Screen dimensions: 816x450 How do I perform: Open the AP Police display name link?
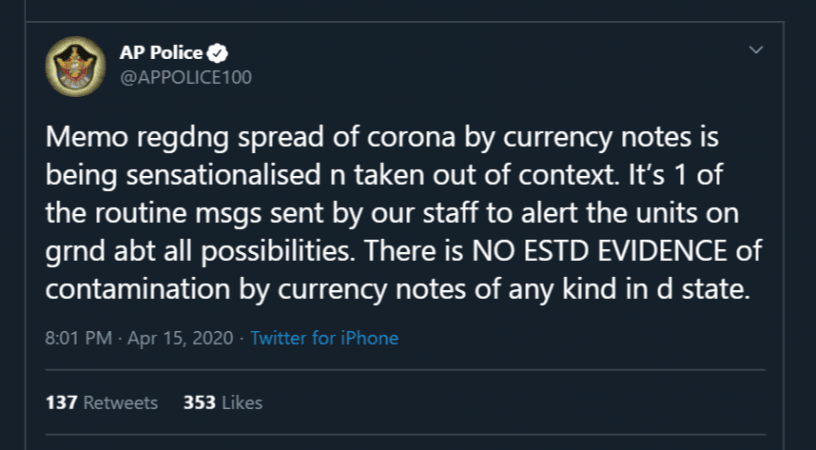pos(161,53)
